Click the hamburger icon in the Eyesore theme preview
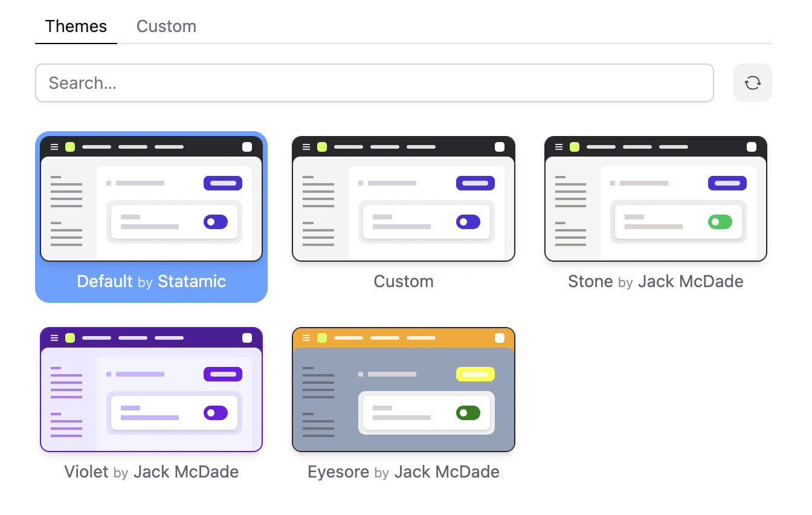The image size is (812, 515). click(306, 338)
